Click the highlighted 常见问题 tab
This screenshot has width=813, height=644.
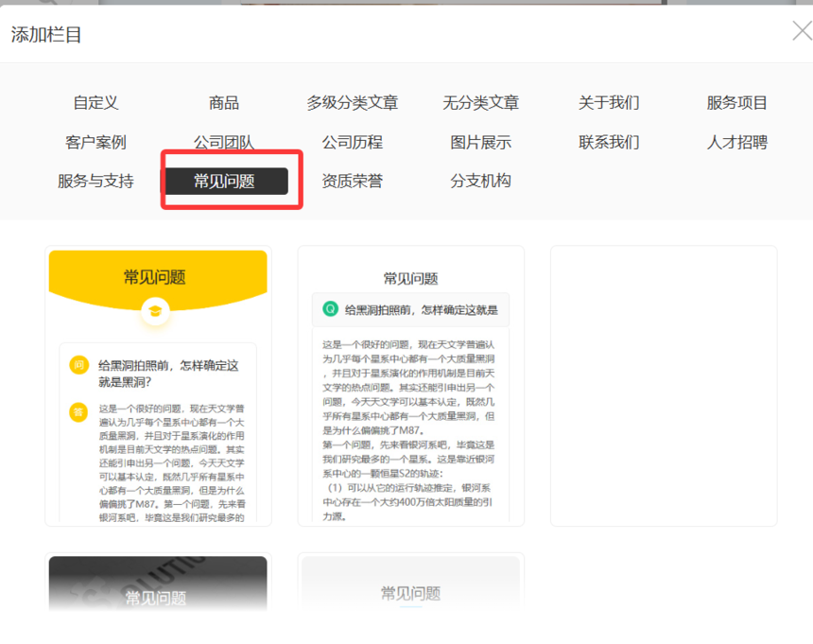(x=225, y=181)
